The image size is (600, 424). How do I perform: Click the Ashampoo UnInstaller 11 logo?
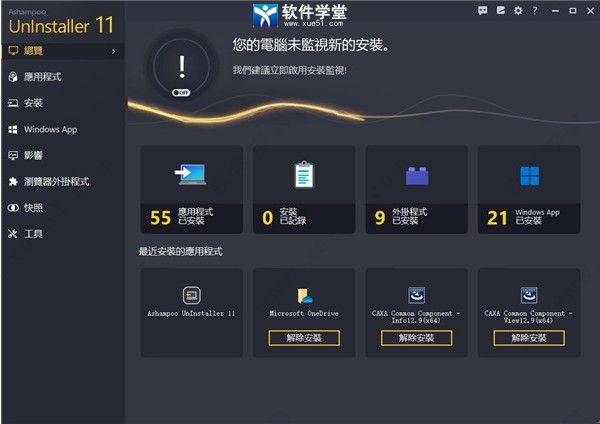pos(61,22)
